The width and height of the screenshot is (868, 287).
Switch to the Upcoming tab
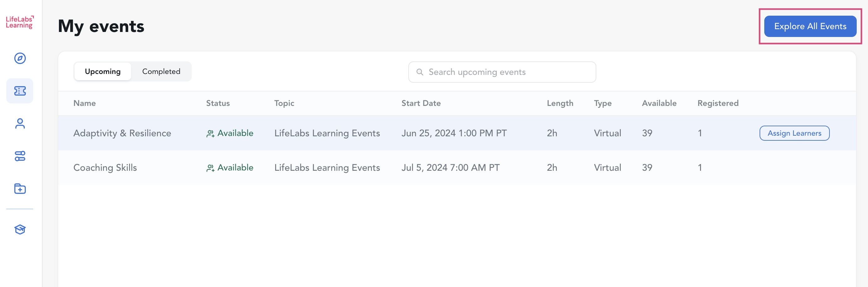coord(102,71)
